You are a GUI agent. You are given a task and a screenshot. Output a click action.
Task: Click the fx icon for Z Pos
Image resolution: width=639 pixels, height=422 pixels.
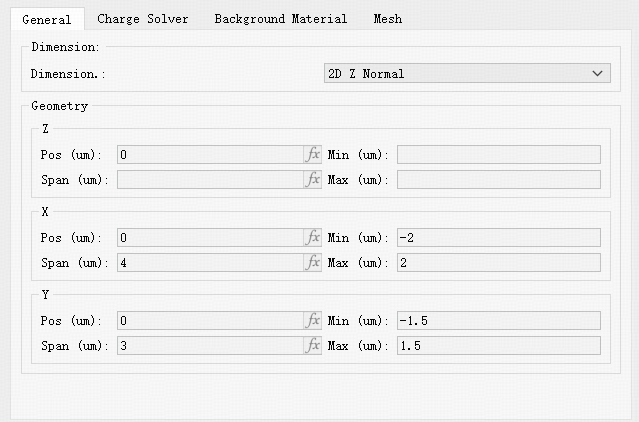click(313, 155)
